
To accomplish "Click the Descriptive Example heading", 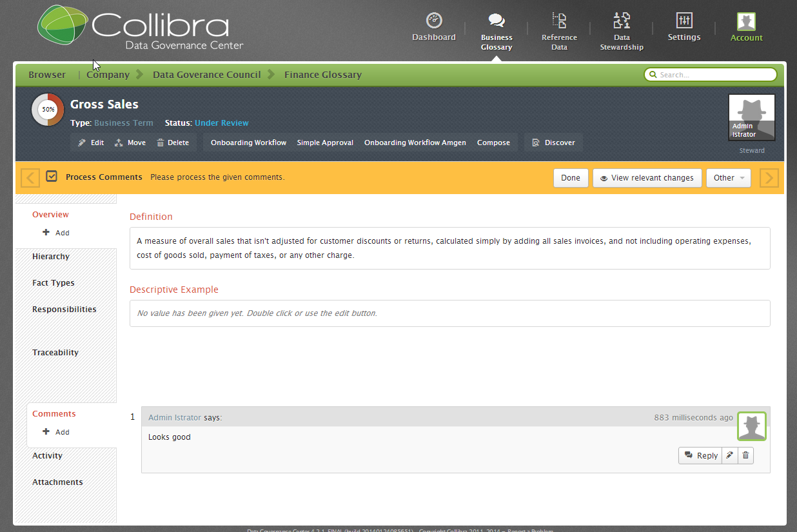I will tap(174, 290).
